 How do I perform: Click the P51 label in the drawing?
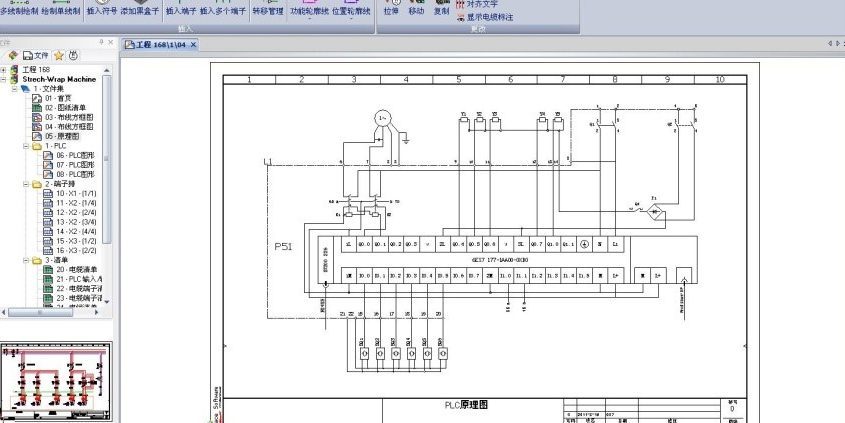pyautogui.click(x=283, y=247)
